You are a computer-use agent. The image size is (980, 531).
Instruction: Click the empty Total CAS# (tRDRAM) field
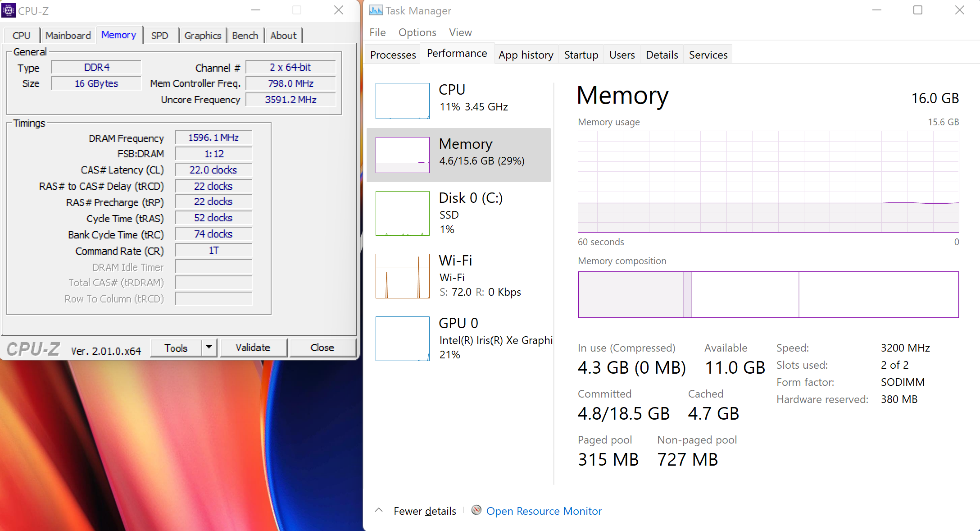point(213,283)
